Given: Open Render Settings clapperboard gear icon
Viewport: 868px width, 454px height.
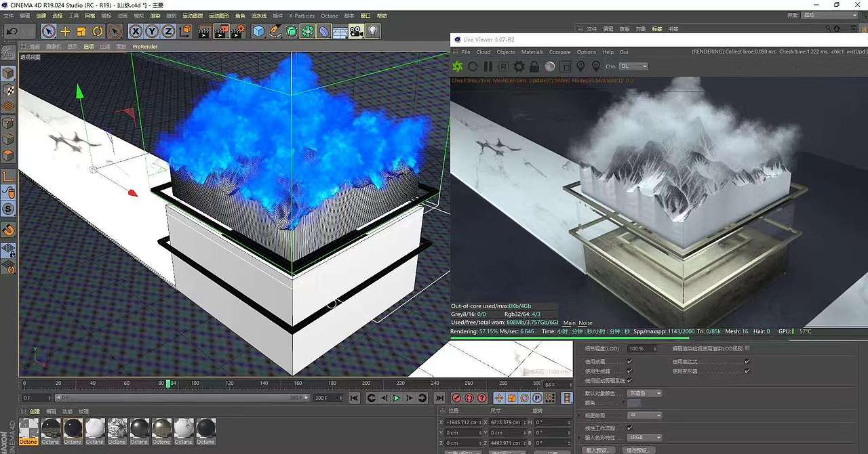Looking at the screenshot, I should coord(238,31).
